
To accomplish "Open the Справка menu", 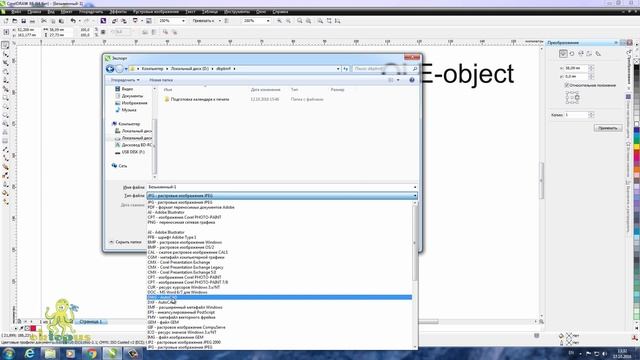I will pos(280,12).
